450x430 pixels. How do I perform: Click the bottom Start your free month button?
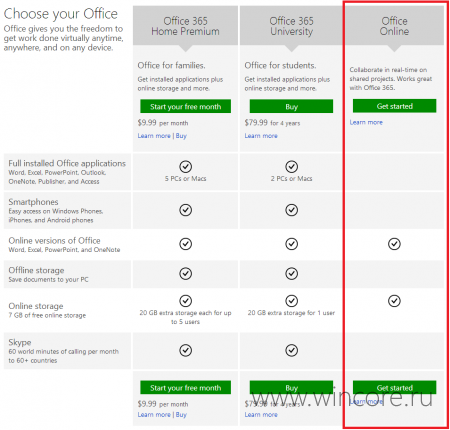[x=185, y=387]
